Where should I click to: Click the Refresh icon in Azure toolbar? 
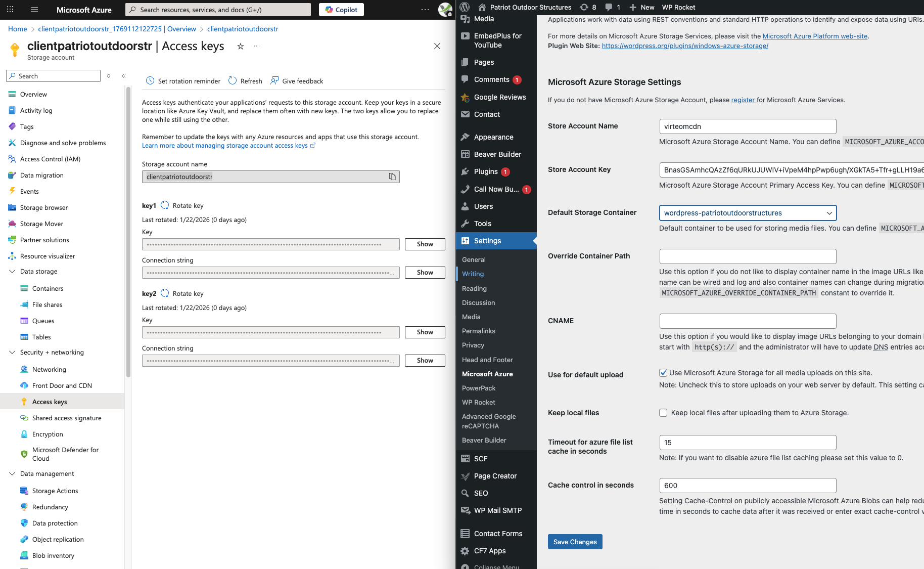(233, 81)
